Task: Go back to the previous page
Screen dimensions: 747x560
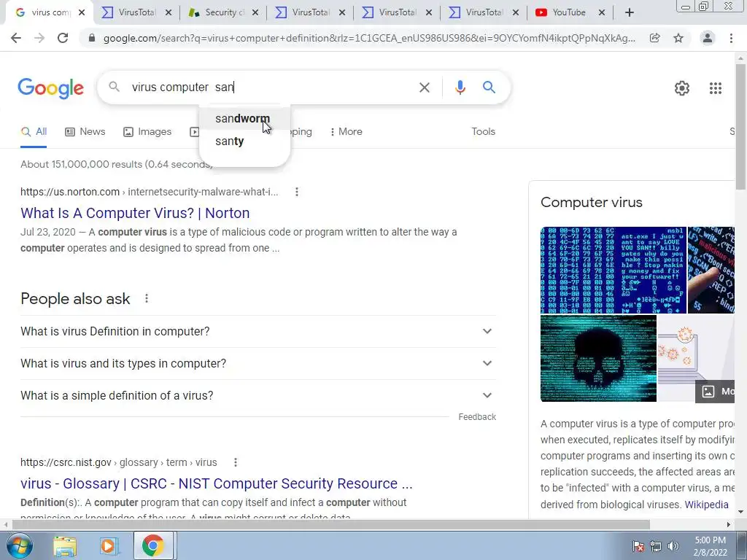Action: tap(16, 38)
